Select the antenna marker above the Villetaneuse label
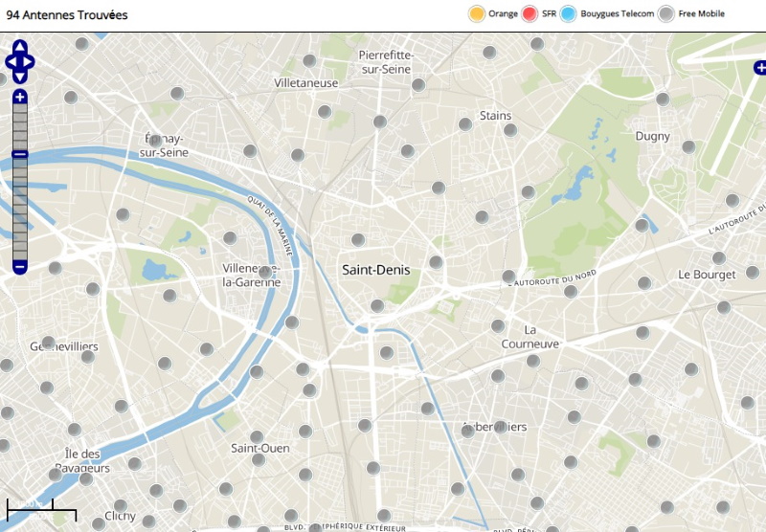The height and width of the screenshot is (532, 766). [309, 61]
